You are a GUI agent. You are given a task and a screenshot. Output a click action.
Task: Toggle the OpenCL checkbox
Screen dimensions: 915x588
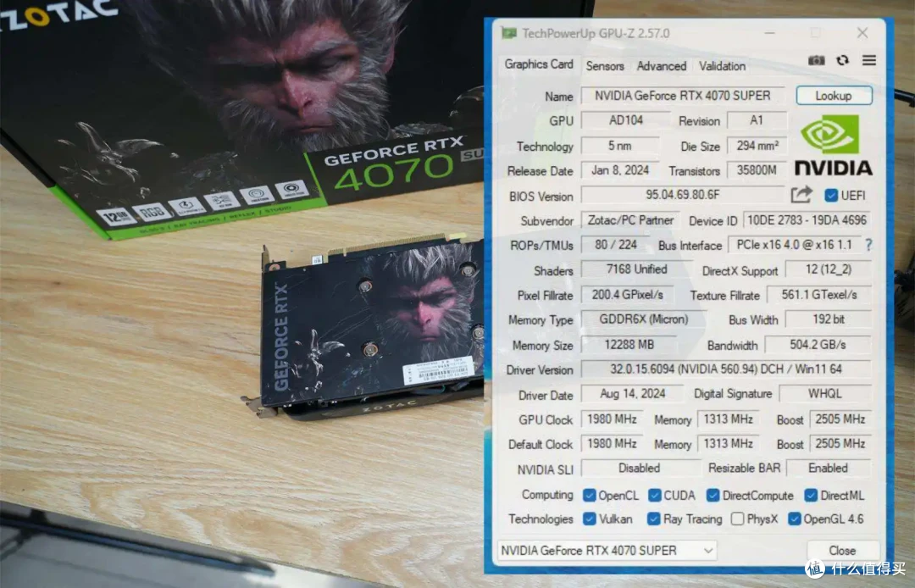pyautogui.click(x=590, y=496)
